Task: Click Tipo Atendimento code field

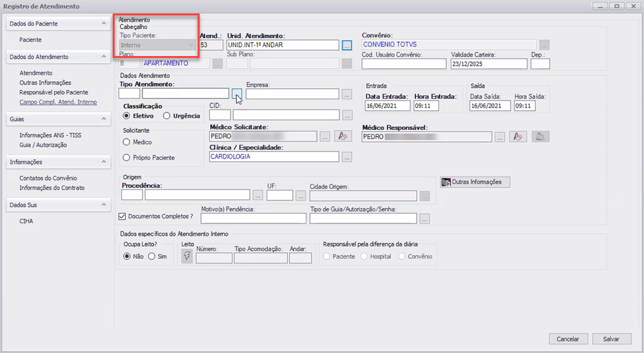Action: (129, 93)
